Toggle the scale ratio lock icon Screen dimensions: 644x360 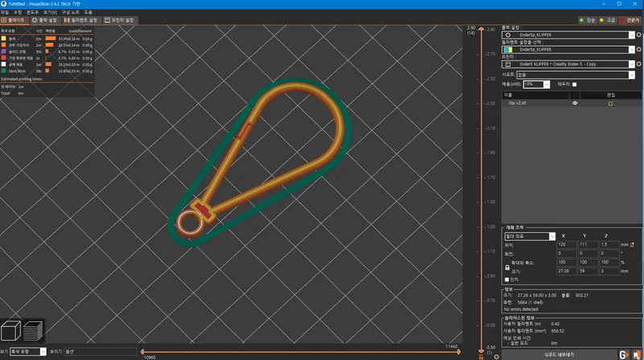point(507,267)
